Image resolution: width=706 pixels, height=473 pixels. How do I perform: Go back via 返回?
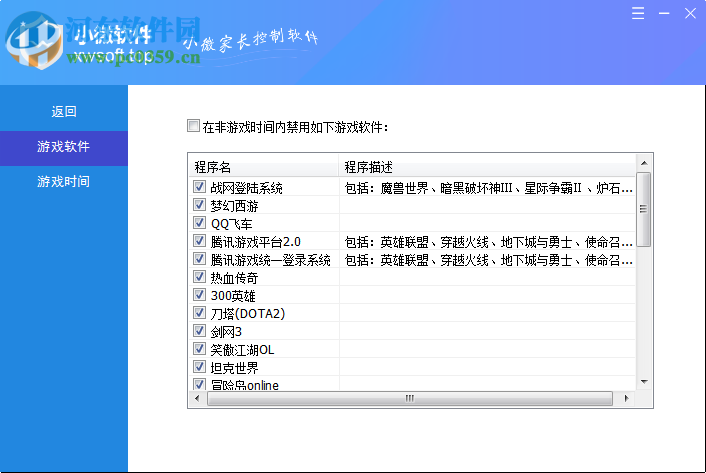pyautogui.click(x=63, y=112)
